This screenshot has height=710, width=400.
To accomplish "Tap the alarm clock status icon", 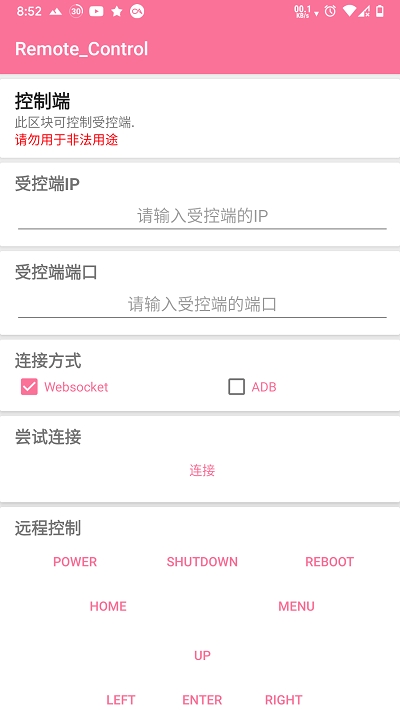I will 330,11.
